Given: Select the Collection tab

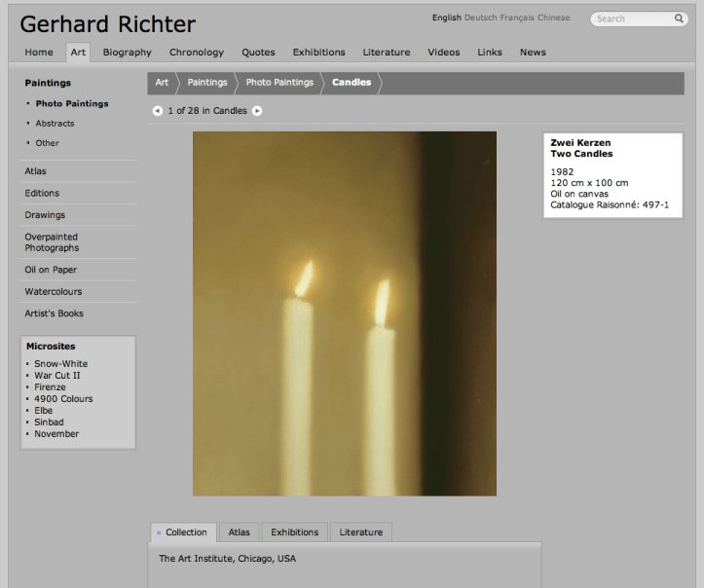Looking at the screenshot, I should click(x=183, y=533).
